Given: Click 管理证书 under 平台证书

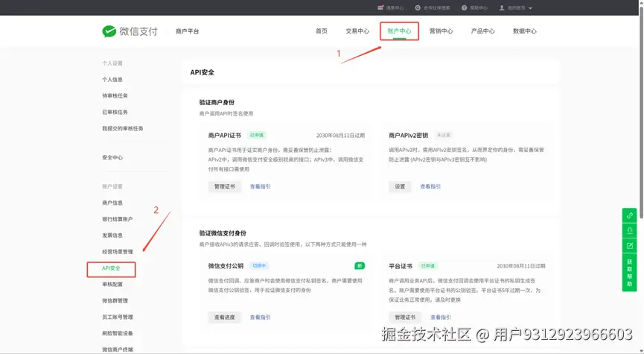Looking at the screenshot, I should pyautogui.click(x=405, y=317).
